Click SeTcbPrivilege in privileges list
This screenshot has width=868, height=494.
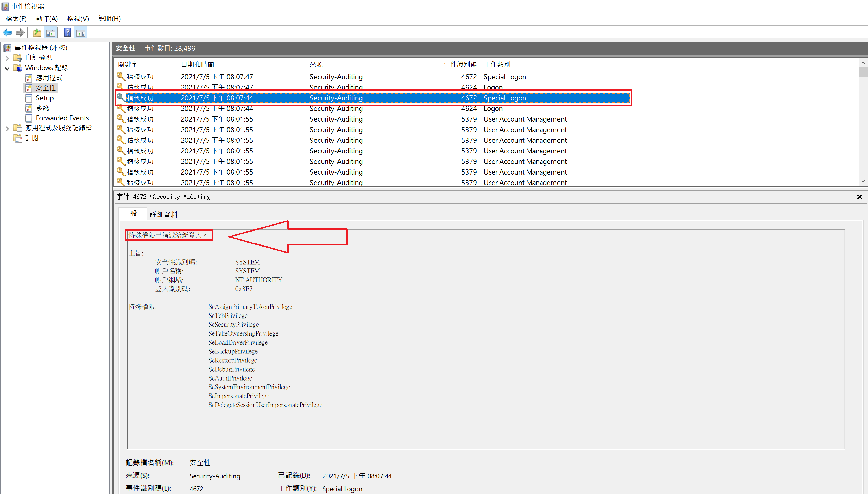coord(228,316)
